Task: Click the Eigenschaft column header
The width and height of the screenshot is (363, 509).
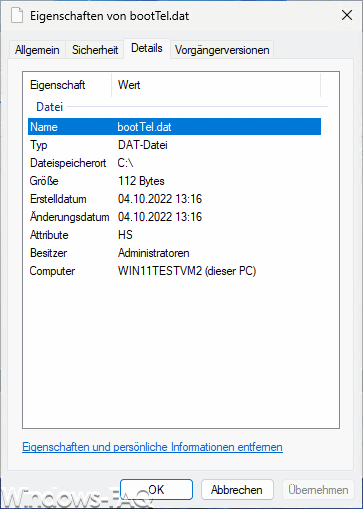Action: [67, 85]
